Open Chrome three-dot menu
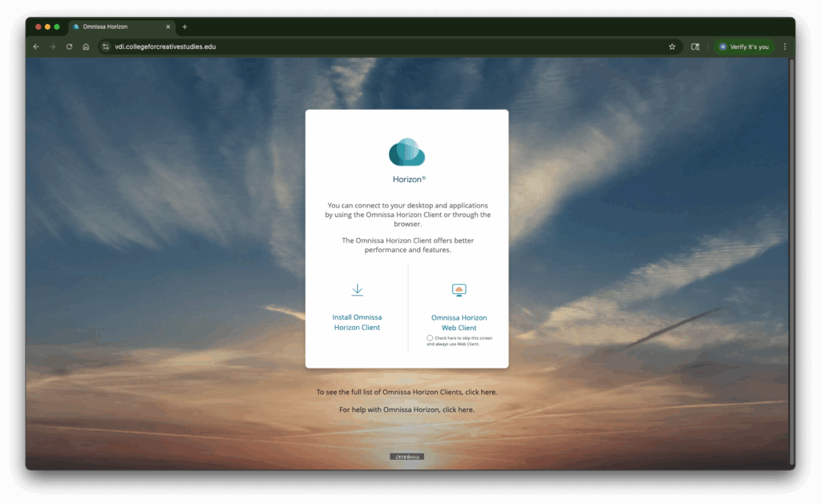 (x=784, y=46)
